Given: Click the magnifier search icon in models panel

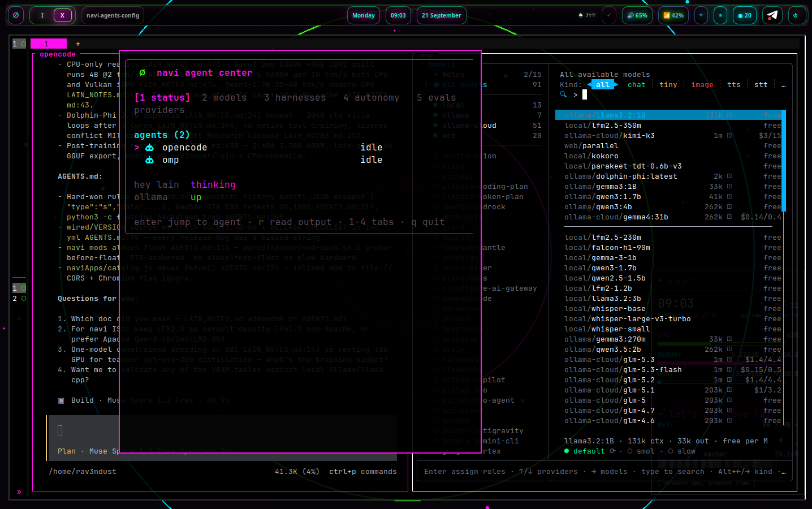Looking at the screenshot, I should (x=563, y=95).
